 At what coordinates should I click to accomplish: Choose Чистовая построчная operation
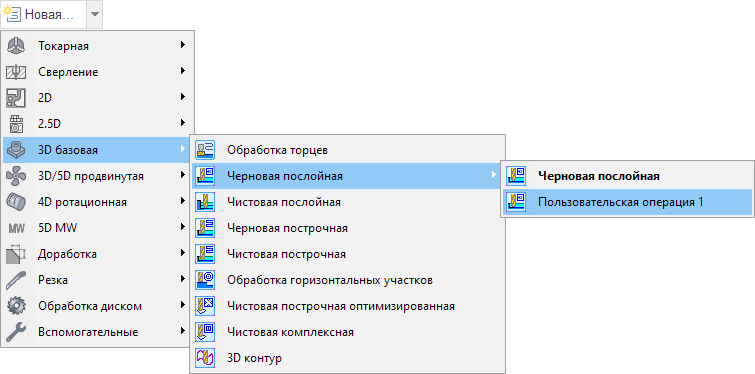click(347, 254)
